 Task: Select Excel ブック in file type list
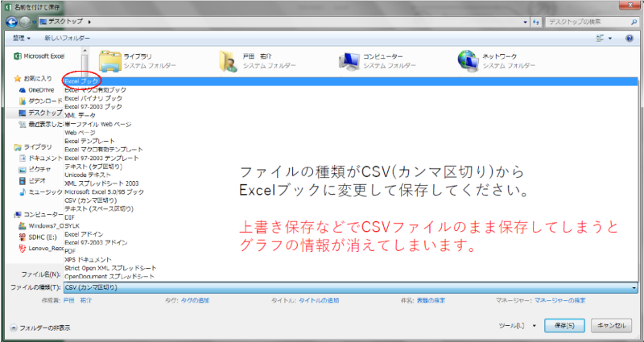click(82, 81)
